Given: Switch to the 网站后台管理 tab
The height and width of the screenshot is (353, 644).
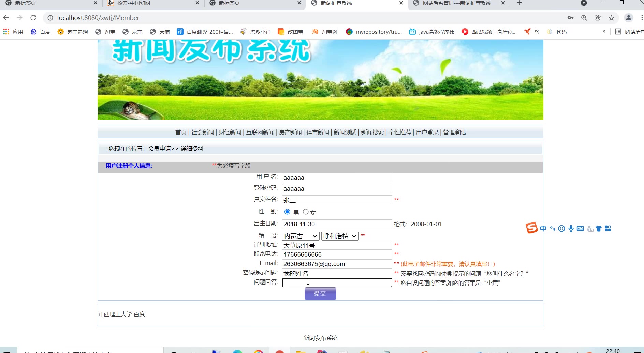Looking at the screenshot, I should [x=456, y=3].
